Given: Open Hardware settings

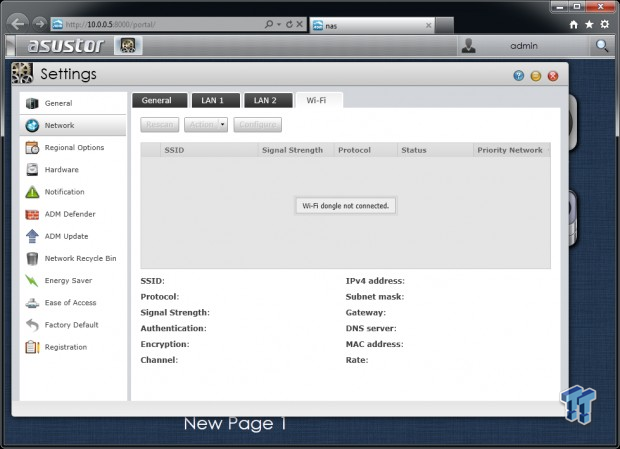Looking at the screenshot, I should tap(73, 170).
